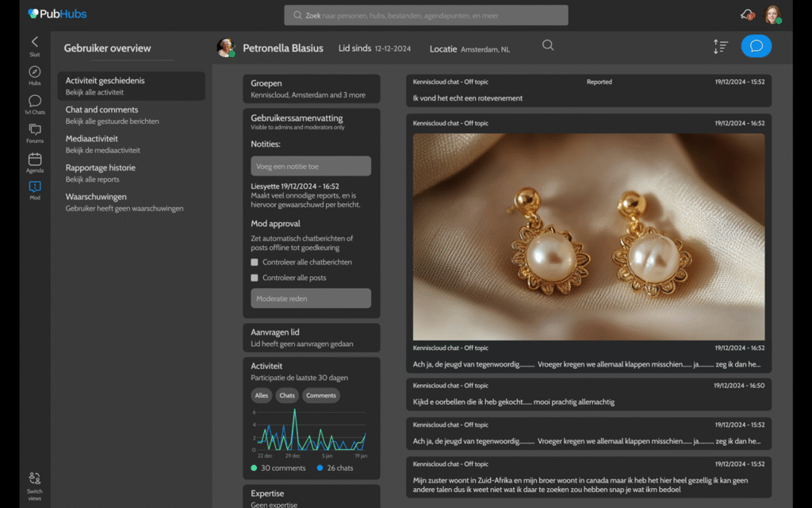Enable Controleer alle posts
Image resolution: width=812 pixels, height=508 pixels.
pyautogui.click(x=255, y=277)
